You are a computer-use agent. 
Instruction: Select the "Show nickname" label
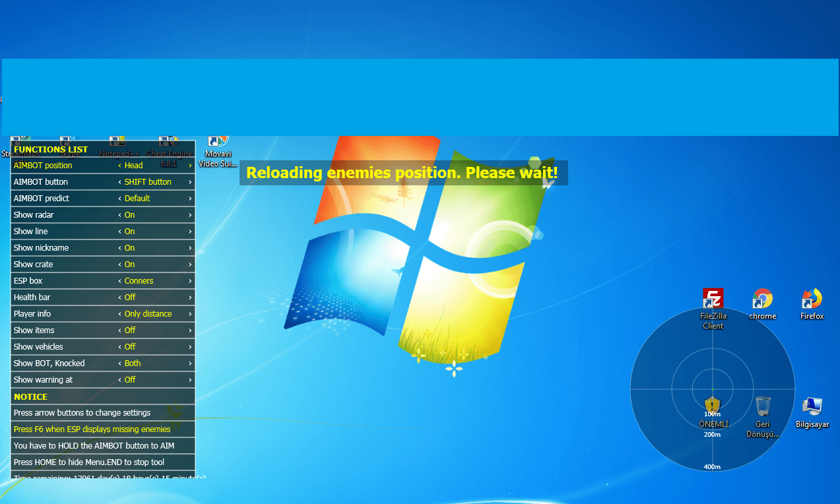click(x=41, y=248)
